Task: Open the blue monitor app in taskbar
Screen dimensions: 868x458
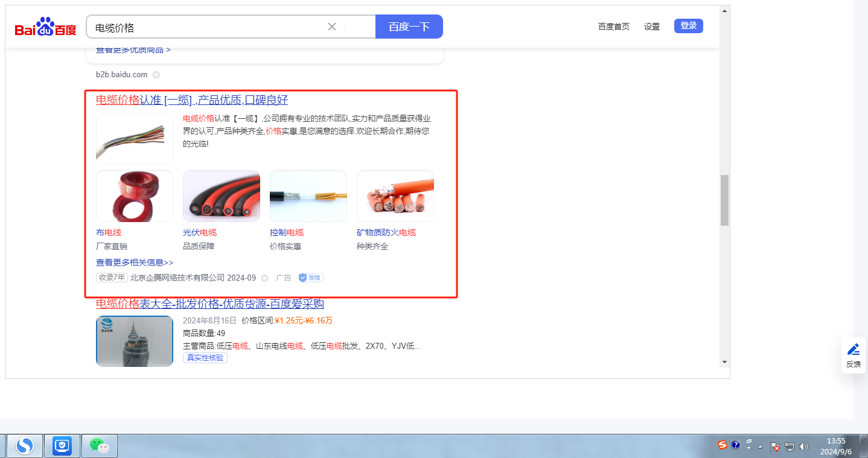Action: coord(62,446)
